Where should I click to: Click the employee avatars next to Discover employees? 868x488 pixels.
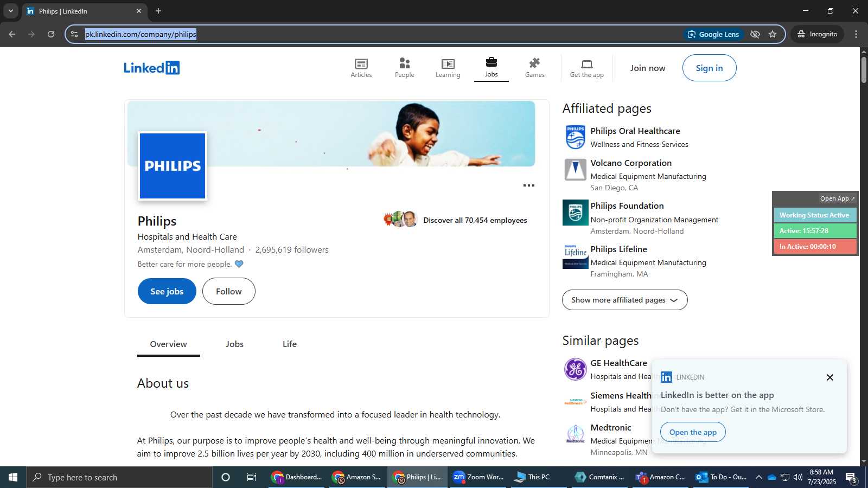[400, 219]
